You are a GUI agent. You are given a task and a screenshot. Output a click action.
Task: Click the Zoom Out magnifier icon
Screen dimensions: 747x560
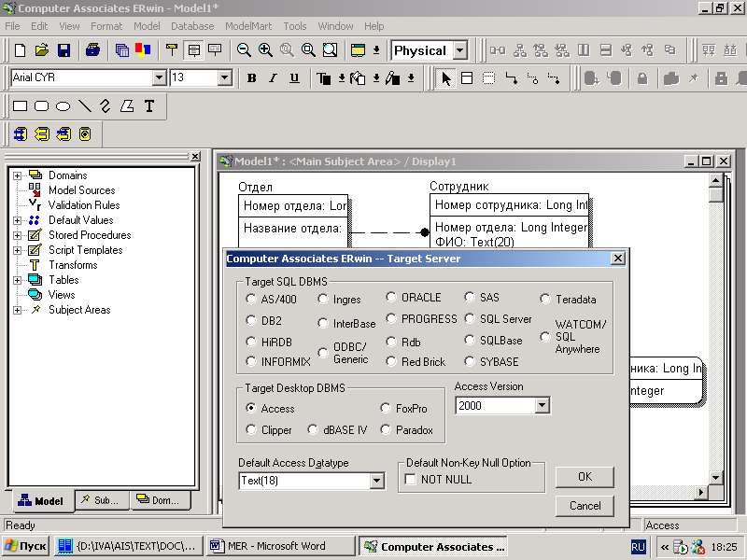[x=244, y=50]
